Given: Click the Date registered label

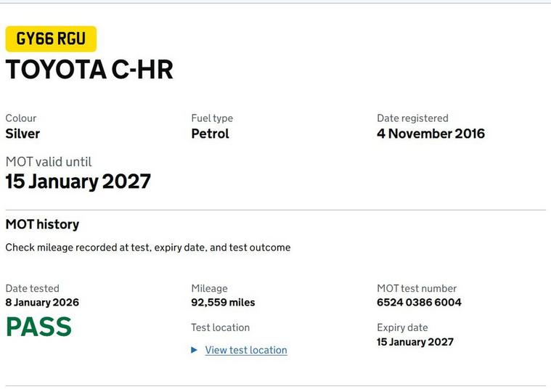Looking at the screenshot, I should click(412, 118).
